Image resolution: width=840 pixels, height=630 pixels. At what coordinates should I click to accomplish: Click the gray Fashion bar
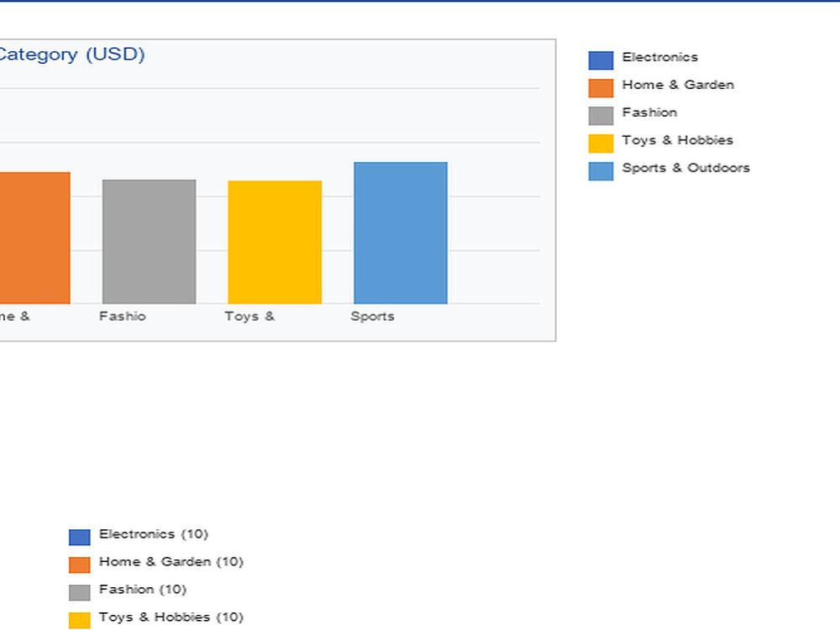point(149,242)
